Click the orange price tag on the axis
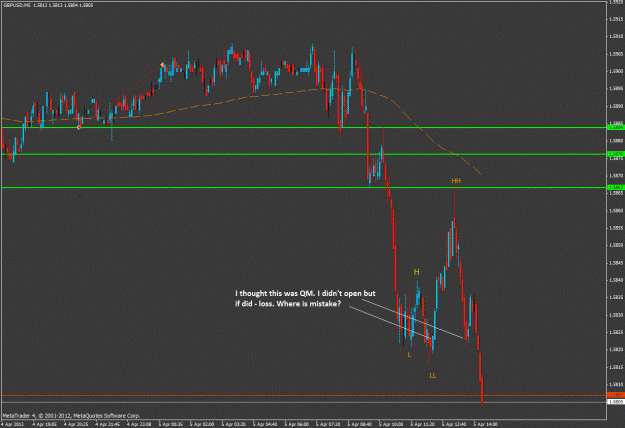The width and height of the screenshot is (625, 428). (x=615, y=395)
